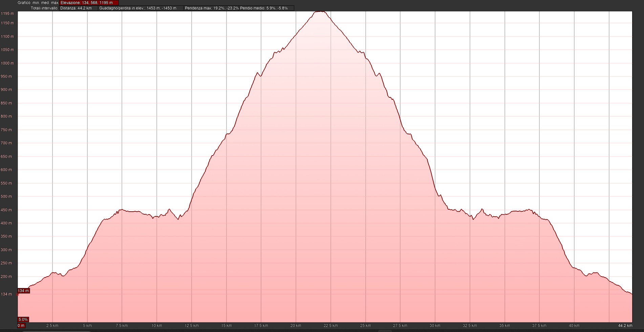
Task: Click the 0 m distance marker label
Action: pyautogui.click(x=21, y=326)
